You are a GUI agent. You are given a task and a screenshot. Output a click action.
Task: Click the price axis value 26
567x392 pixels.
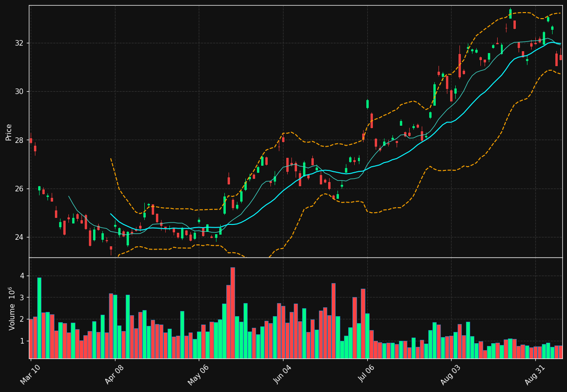[x=19, y=189]
